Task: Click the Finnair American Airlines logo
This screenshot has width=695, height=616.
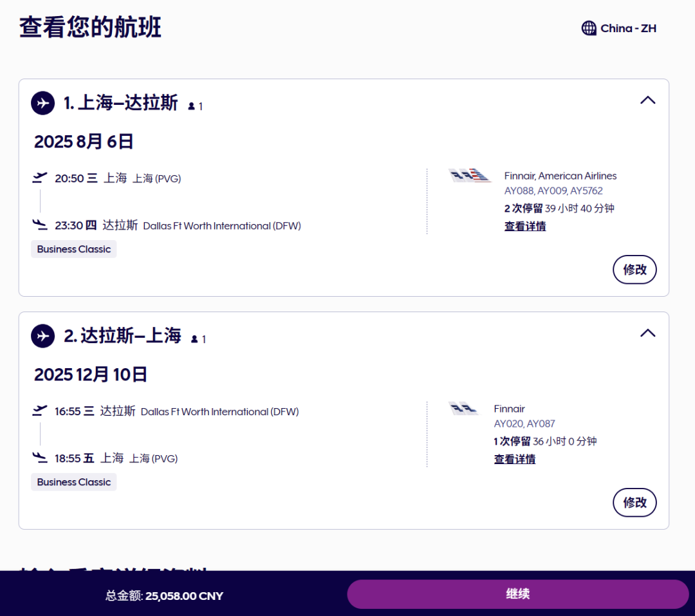Action: 470,176
